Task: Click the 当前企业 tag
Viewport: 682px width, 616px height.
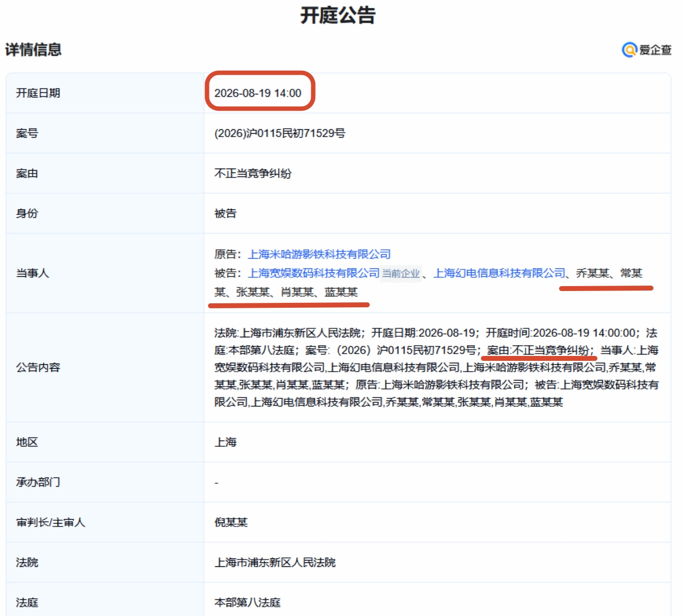Action: click(401, 273)
